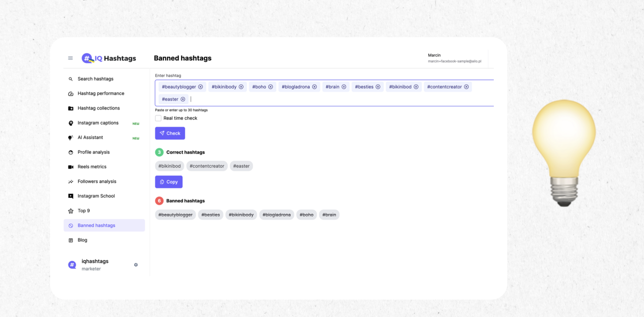644x317 pixels.
Task: Open AI Assistant section
Action: pos(90,137)
